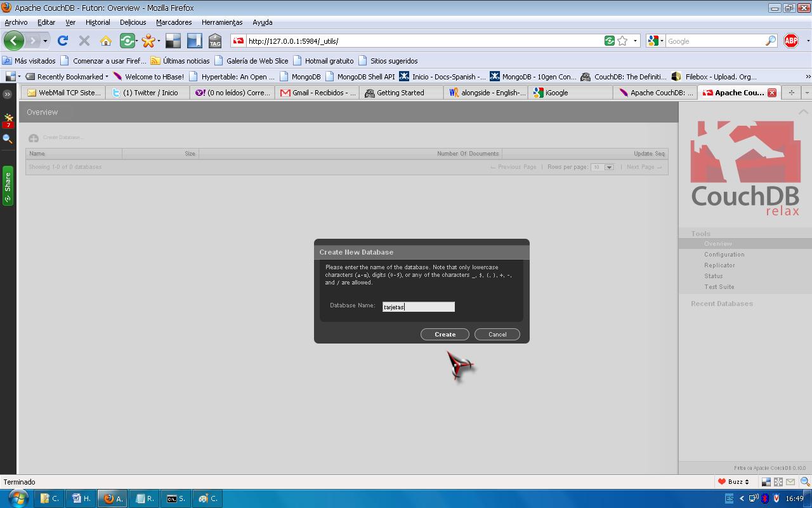Open the Marcadores menu
812x508 pixels.
[174, 22]
